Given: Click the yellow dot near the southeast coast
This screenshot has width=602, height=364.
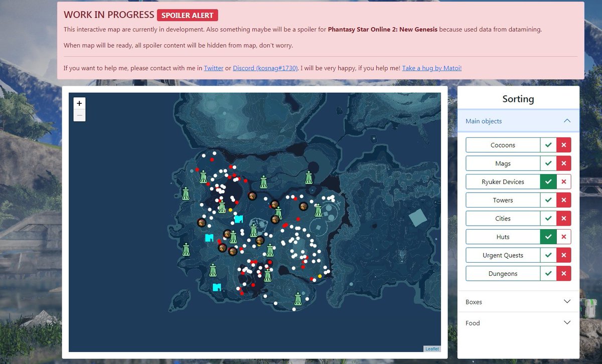Looking at the screenshot, I should [x=320, y=276].
